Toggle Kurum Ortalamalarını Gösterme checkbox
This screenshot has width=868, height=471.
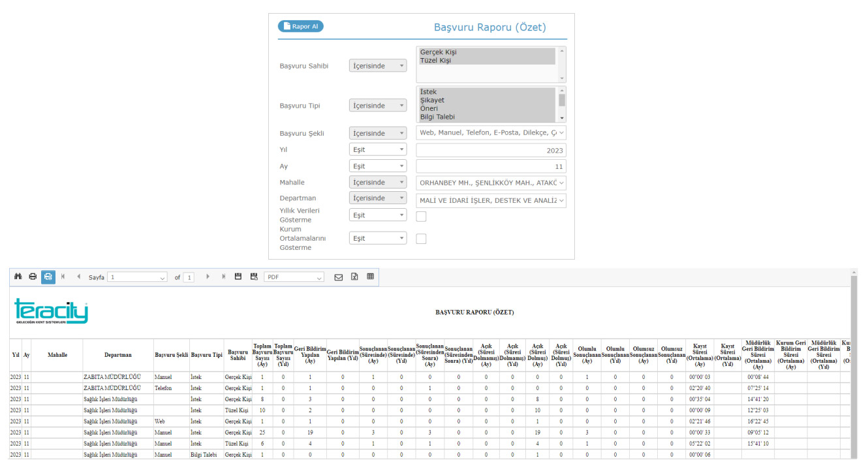(421, 239)
